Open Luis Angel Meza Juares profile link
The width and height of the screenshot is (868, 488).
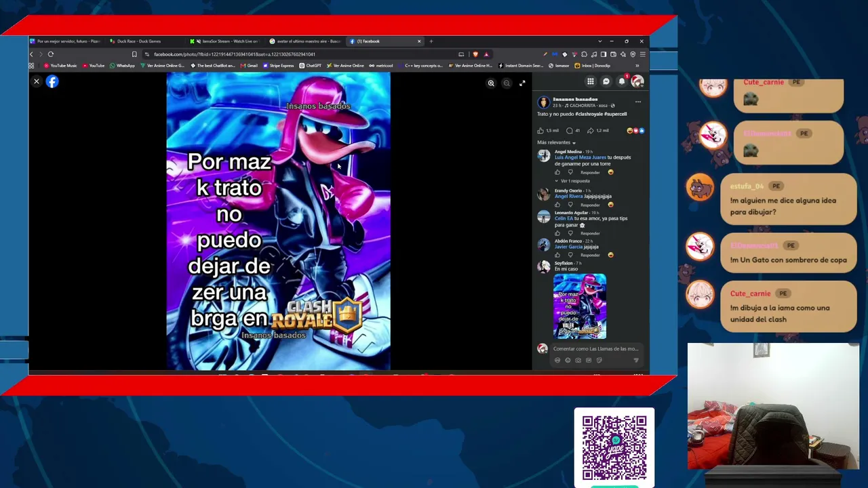tap(580, 157)
